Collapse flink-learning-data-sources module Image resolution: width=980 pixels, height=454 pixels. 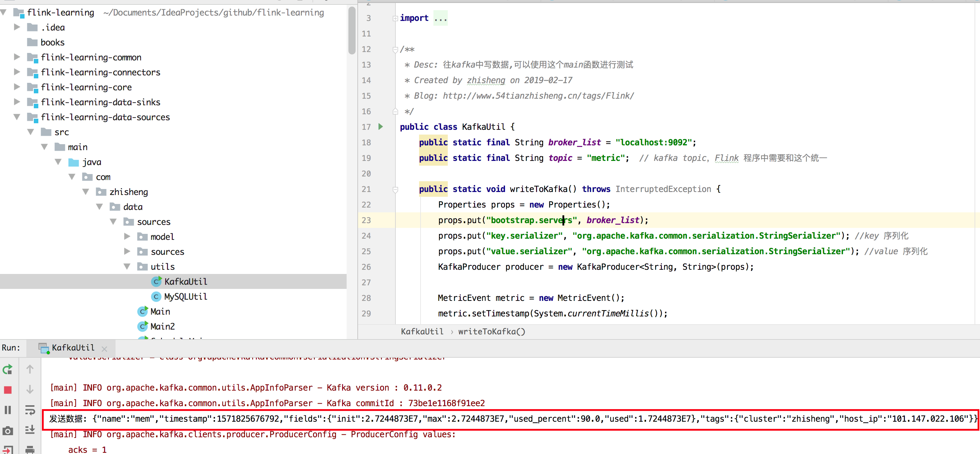coord(17,117)
